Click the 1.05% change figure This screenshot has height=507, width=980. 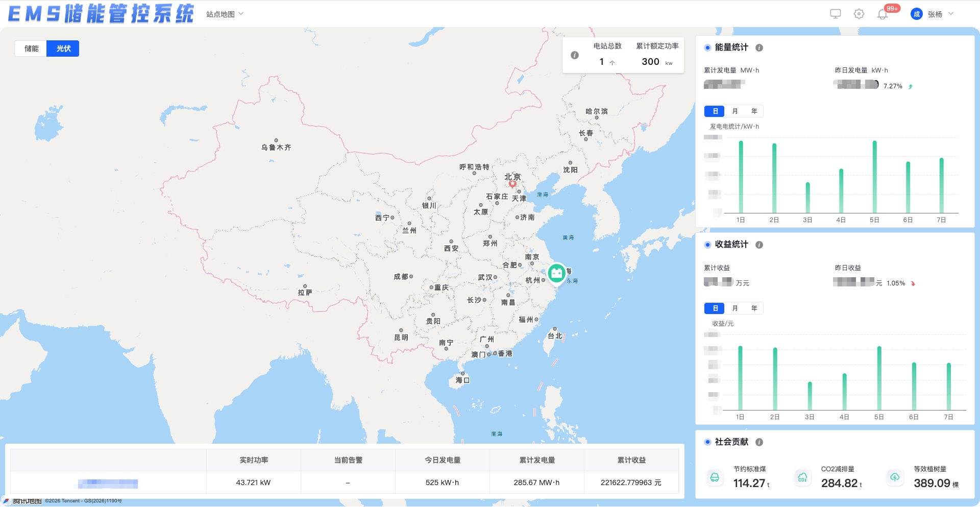click(896, 283)
